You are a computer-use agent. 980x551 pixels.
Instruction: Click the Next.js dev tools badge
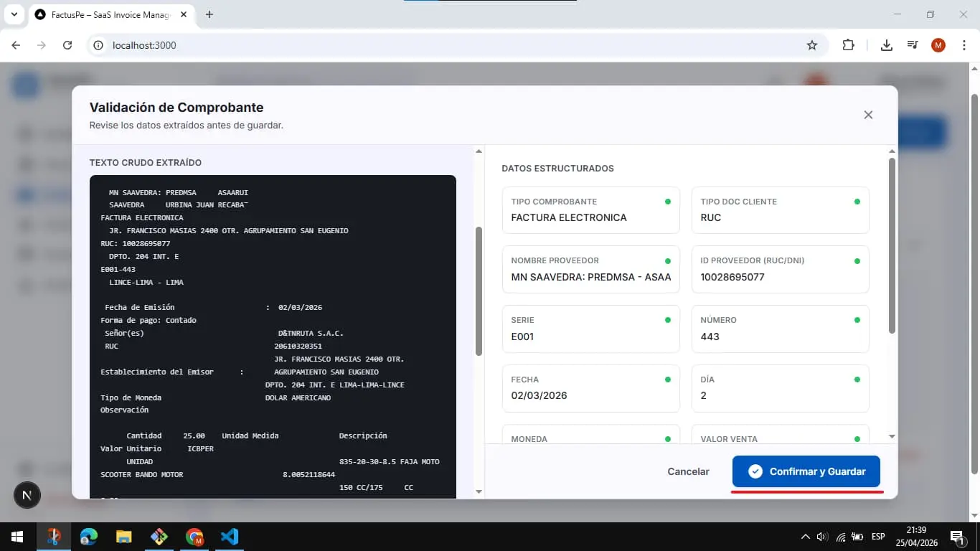(x=27, y=495)
